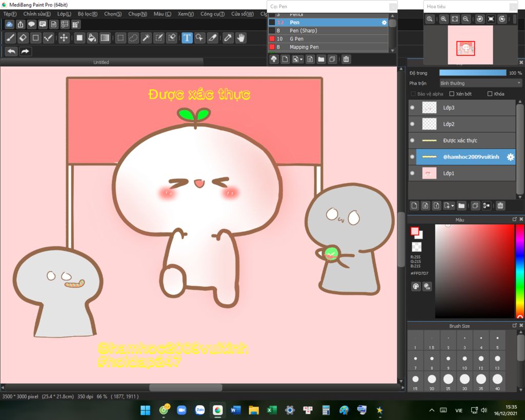Open the Bộ lọc menu
Viewport: 525px width, 420px height.
88,14
